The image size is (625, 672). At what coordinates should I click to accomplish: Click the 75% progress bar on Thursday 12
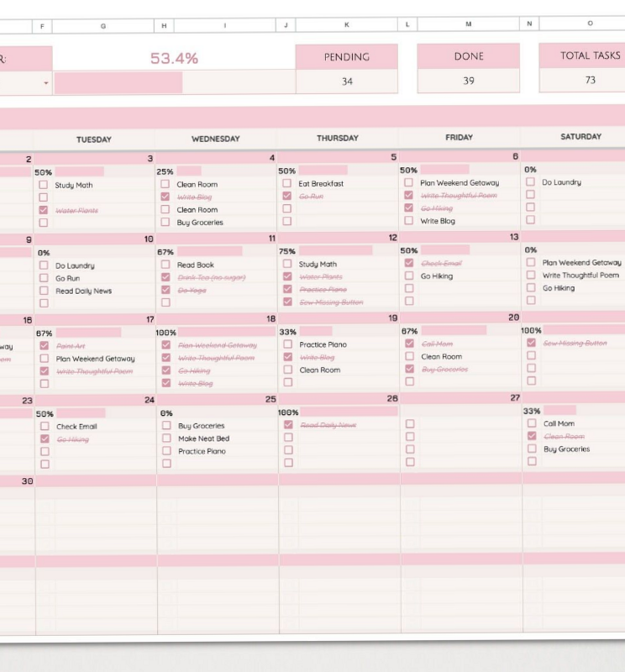point(335,250)
